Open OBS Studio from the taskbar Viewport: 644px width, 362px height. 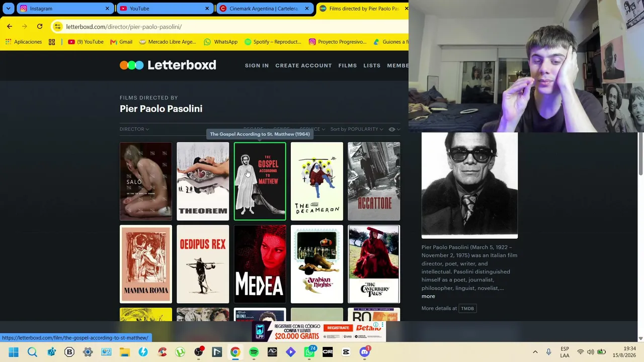(199, 352)
